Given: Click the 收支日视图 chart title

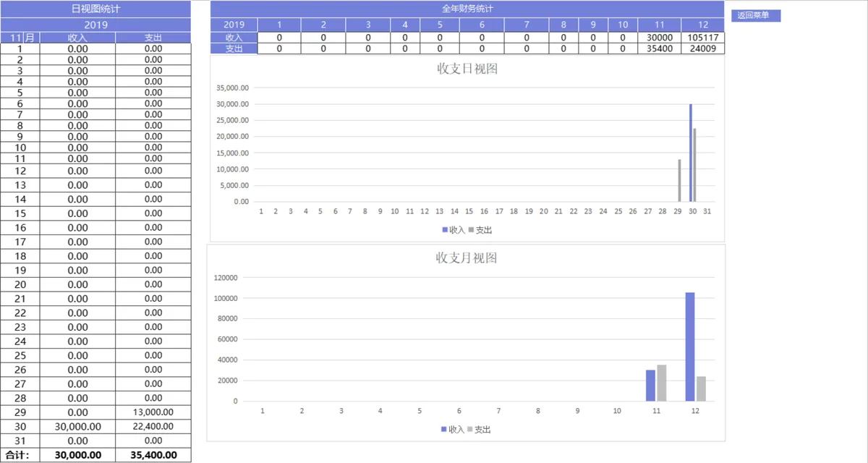Looking at the screenshot, I should coord(467,69).
